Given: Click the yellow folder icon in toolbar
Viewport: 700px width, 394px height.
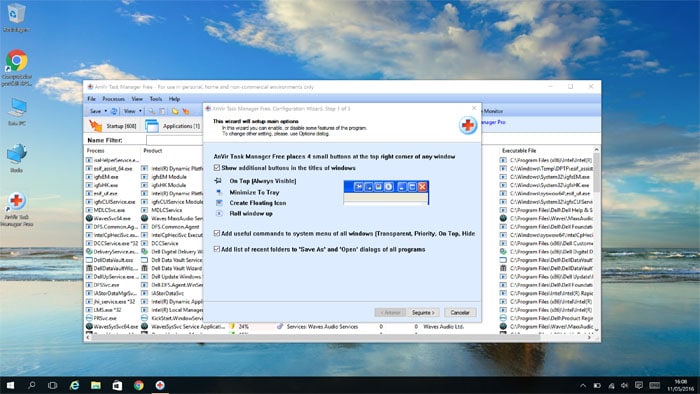Looking at the screenshot, I should click(175, 111).
